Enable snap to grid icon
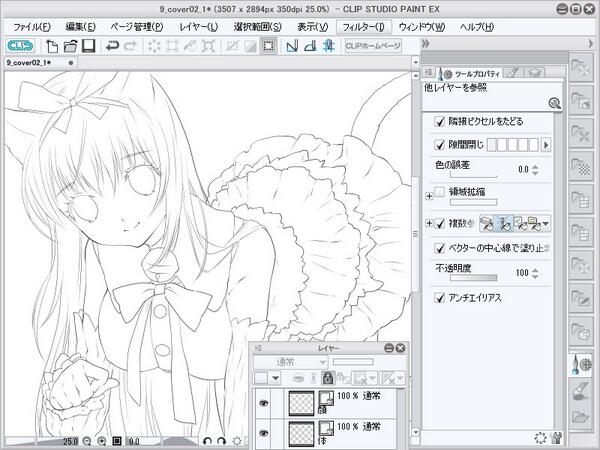Viewport: 600px width, 450px height. (x=328, y=46)
